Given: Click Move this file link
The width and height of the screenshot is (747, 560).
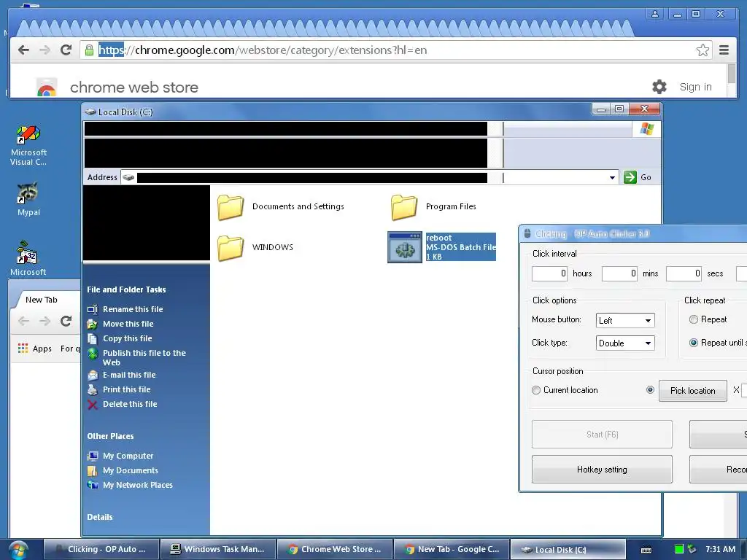Looking at the screenshot, I should (x=128, y=324).
